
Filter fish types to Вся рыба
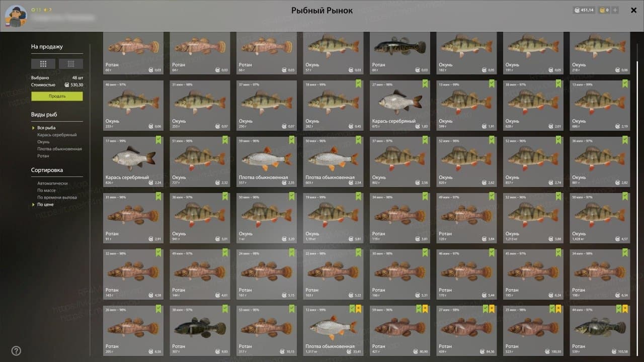(x=46, y=128)
